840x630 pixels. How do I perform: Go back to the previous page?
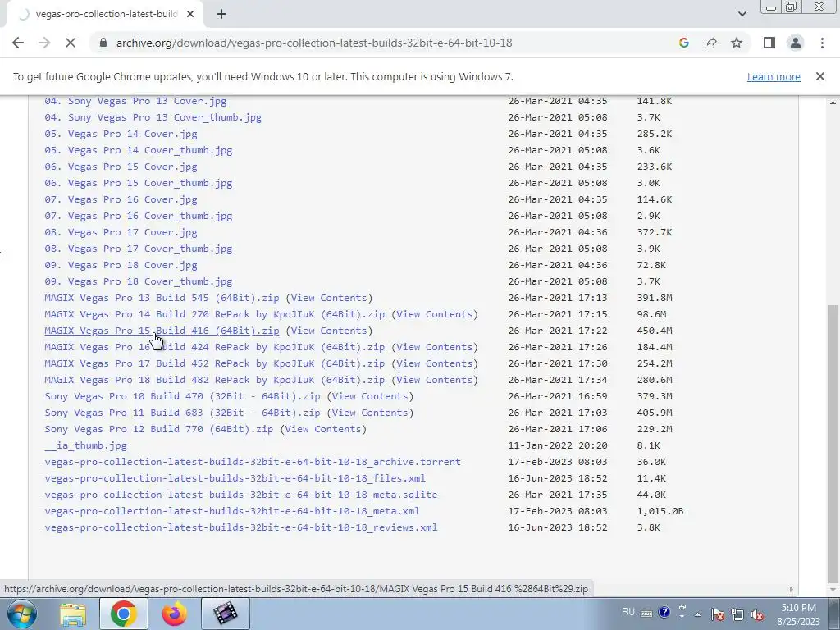coord(18,43)
